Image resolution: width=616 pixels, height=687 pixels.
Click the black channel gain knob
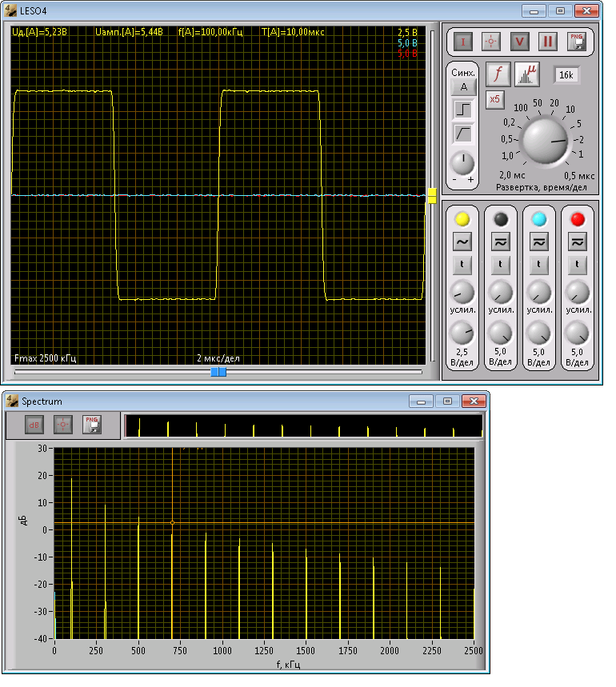501,293
